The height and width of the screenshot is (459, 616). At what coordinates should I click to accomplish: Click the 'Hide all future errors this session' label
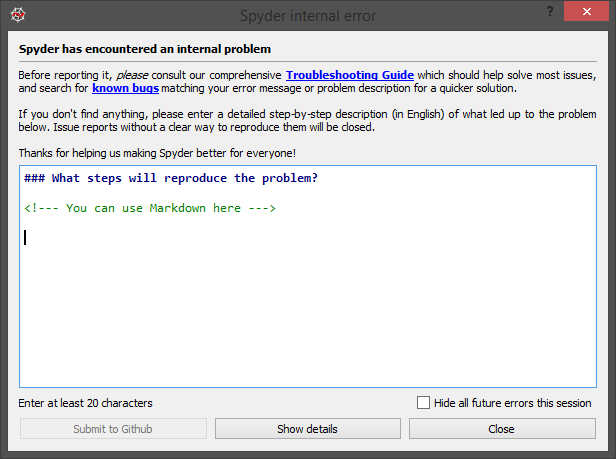(x=512, y=403)
